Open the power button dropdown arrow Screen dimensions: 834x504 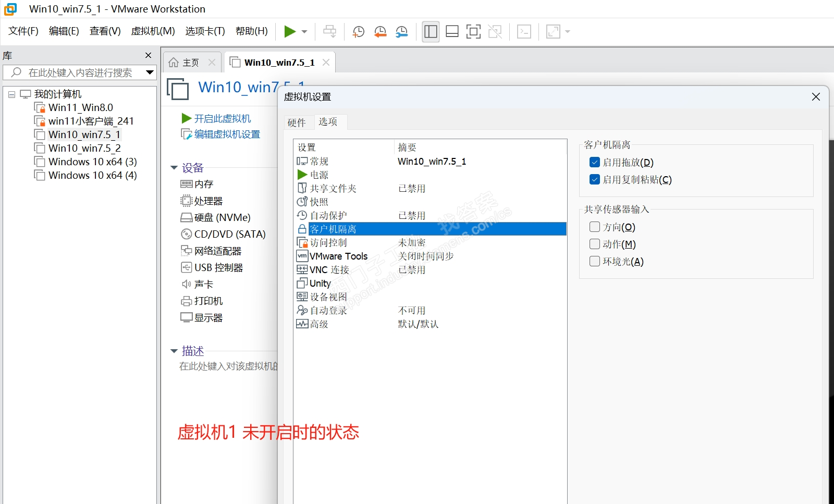(304, 32)
